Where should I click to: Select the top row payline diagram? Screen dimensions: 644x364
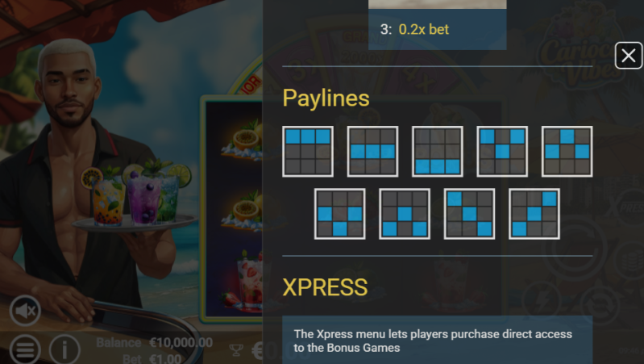click(308, 152)
